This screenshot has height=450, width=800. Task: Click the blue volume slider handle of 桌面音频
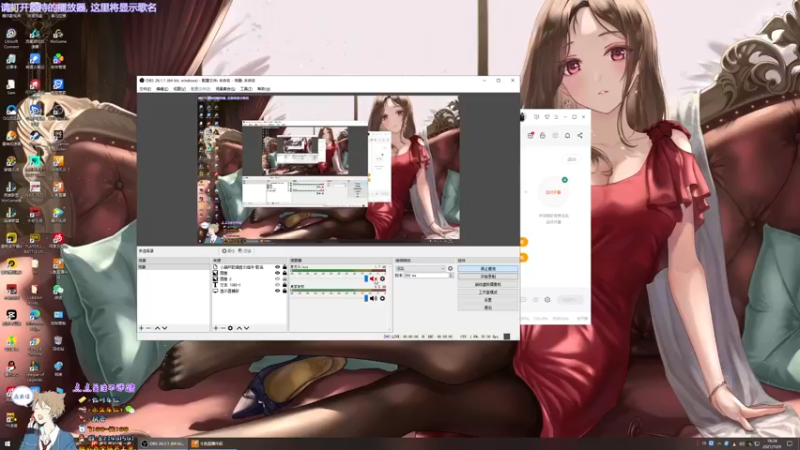pos(366,298)
